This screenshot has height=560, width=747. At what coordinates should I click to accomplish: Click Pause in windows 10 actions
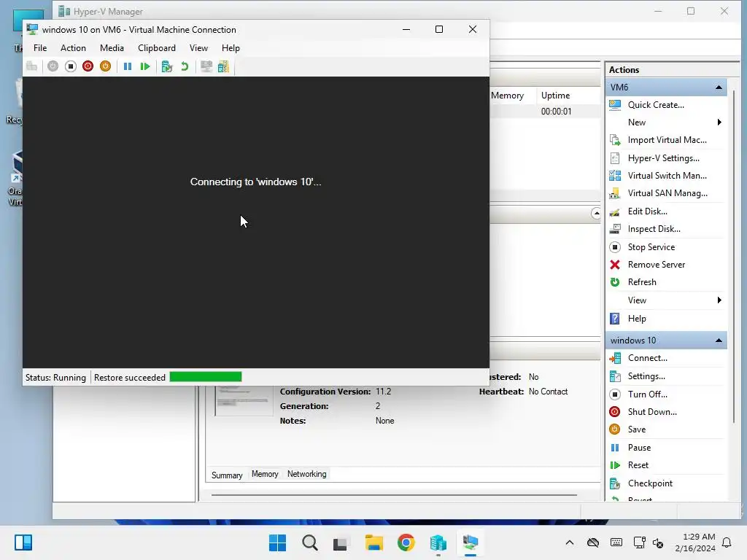[x=639, y=448]
